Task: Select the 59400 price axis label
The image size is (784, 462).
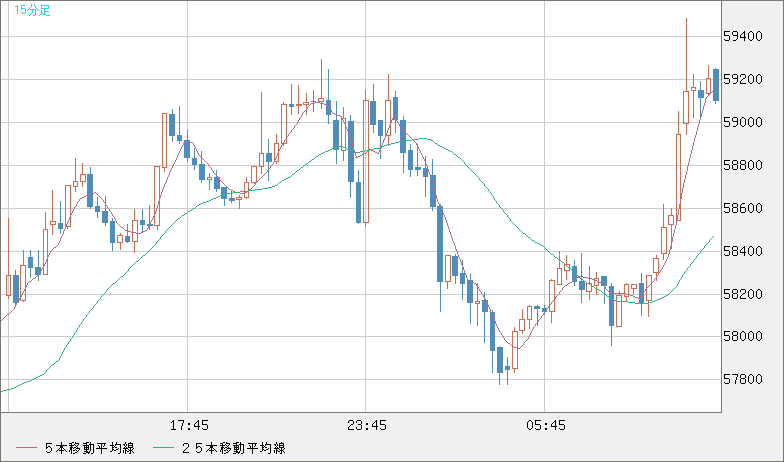Action: pyautogui.click(x=742, y=36)
